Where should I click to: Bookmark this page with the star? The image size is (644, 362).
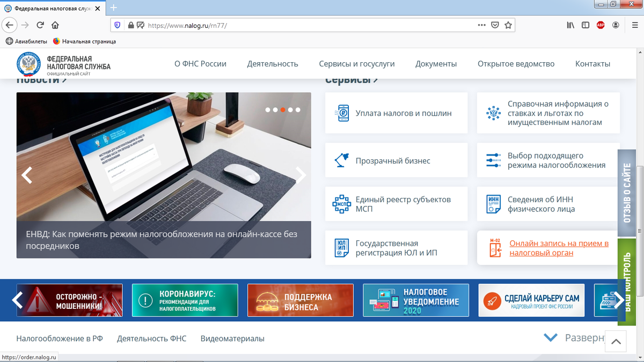click(x=508, y=25)
